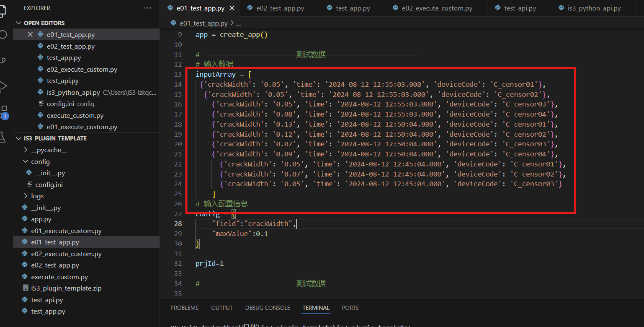The width and height of the screenshot is (644, 327).
Task: Click the '"maxValue":0.1' code line
Action: [x=240, y=234]
